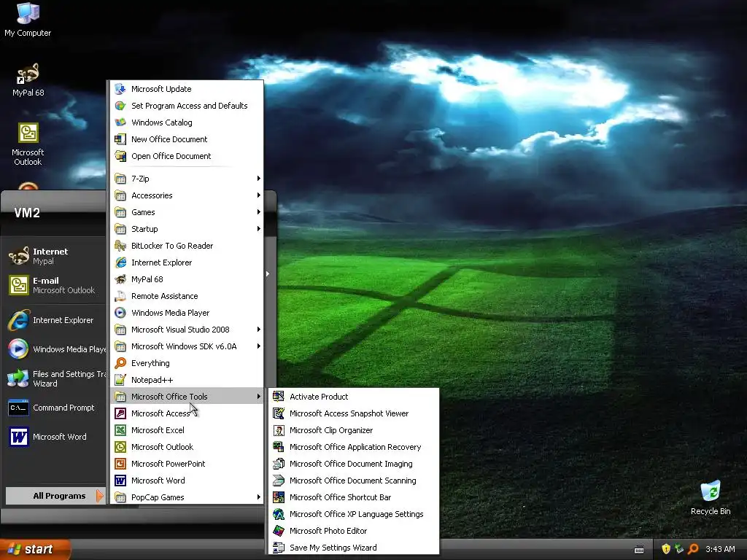Image resolution: width=747 pixels, height=560 pixels.
Task: Click the pinned Microsoft Word icon in Start menu
Action: 18,437
